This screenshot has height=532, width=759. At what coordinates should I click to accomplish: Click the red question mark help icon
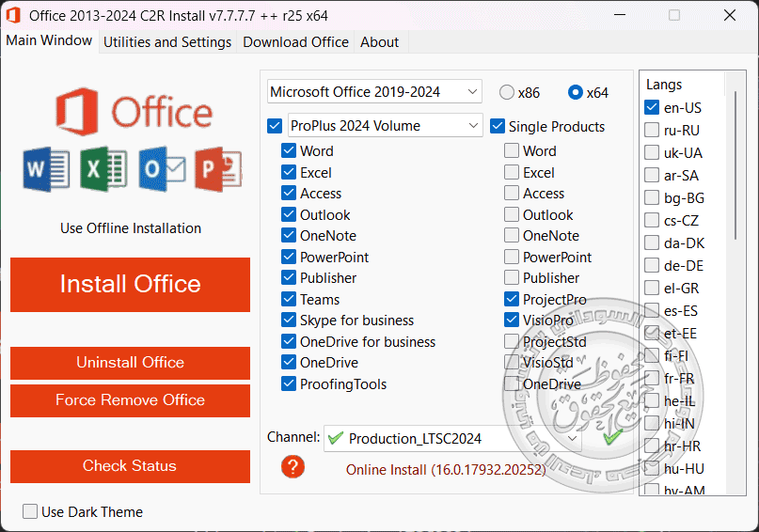293,467
